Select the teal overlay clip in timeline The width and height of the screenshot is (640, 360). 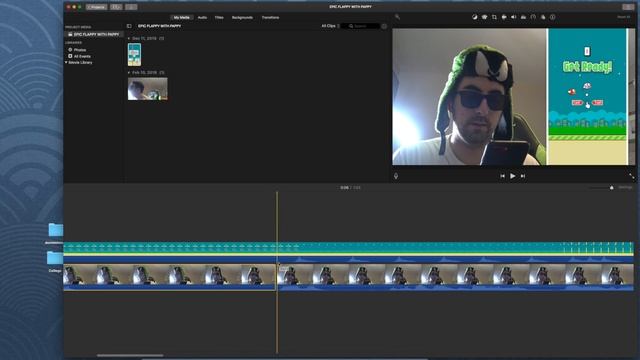(349, 252)
